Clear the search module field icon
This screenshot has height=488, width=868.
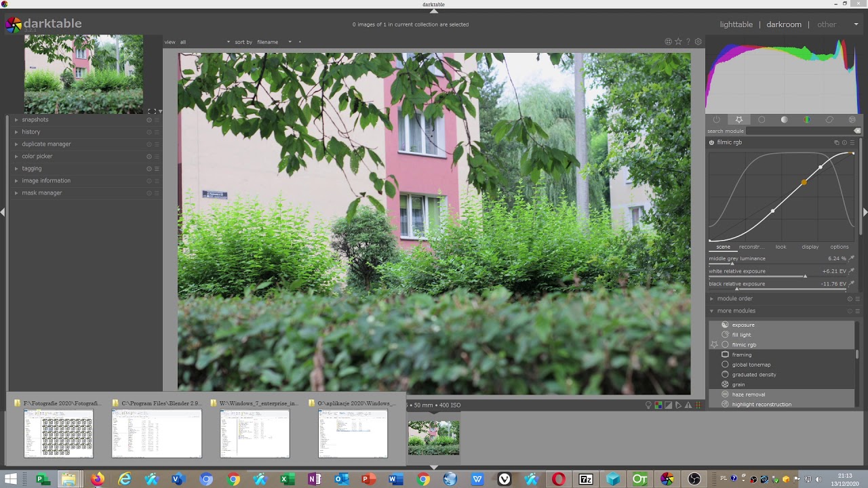coord(857,131)
